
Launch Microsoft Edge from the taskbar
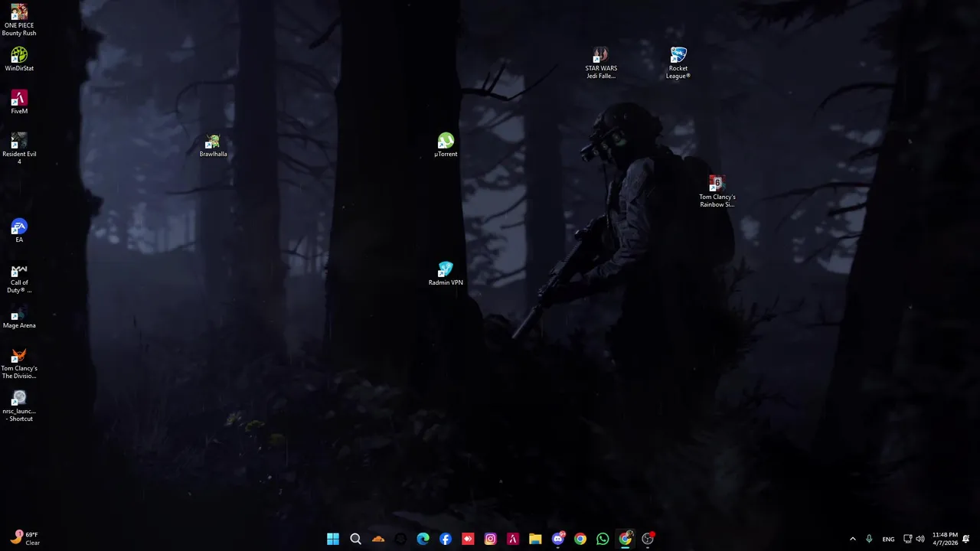point(423,539)
